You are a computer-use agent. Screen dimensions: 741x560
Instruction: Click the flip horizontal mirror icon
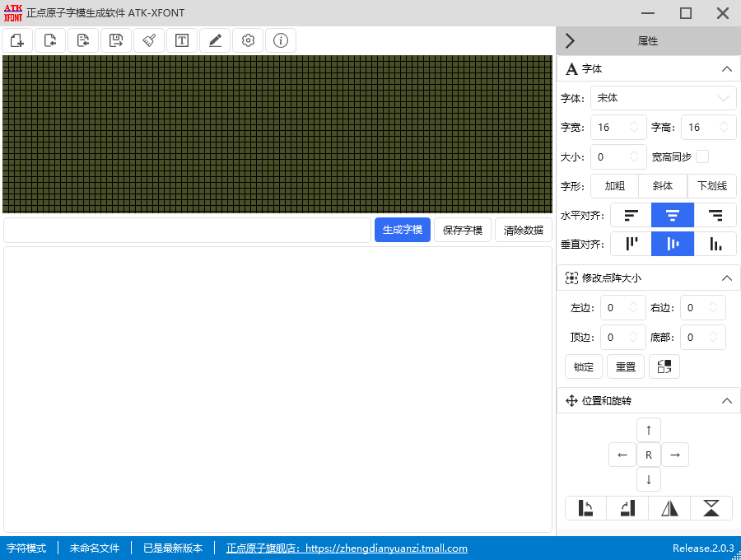(x=669, y=508)
